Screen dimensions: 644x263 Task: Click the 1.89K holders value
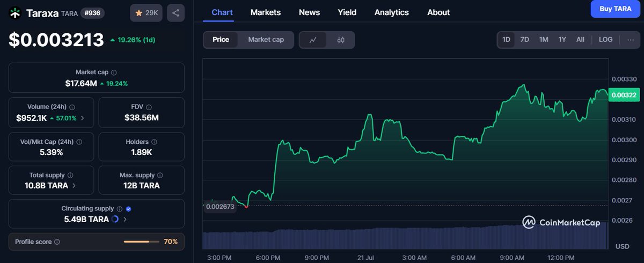tap(142, 152)
